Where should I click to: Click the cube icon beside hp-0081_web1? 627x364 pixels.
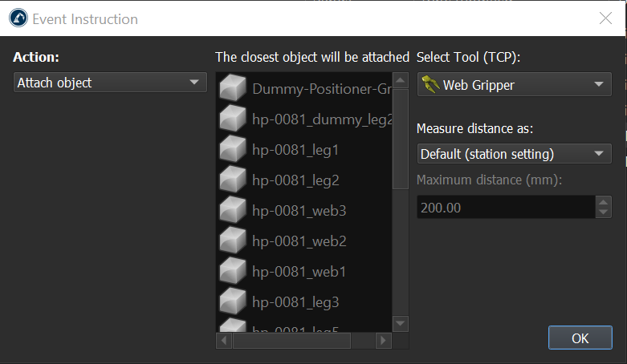click(232, 272)
